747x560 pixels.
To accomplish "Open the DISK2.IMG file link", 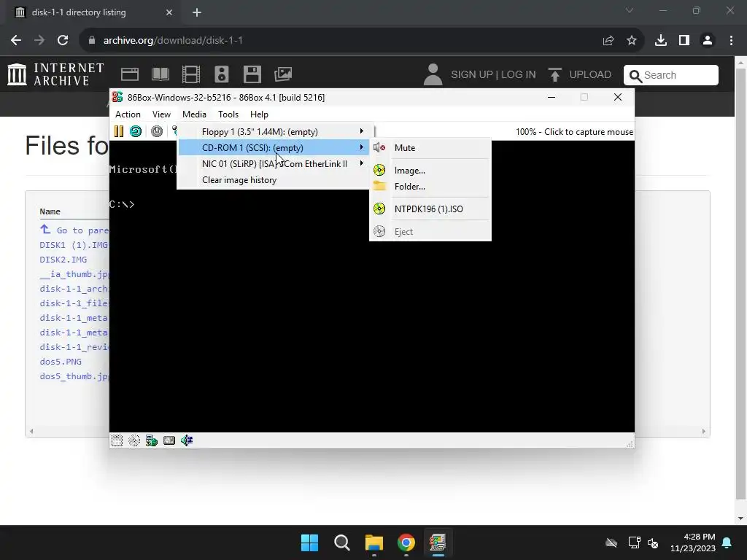I will [x=63, y=260].
